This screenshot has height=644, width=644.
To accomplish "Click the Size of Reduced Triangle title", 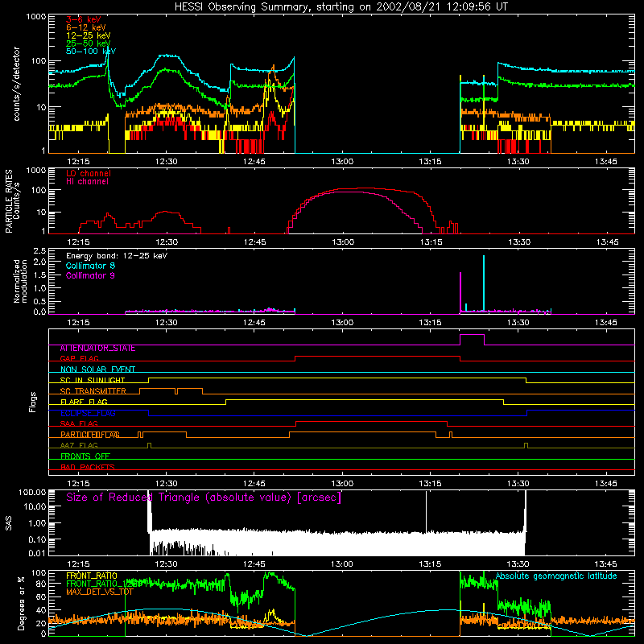I will [204, 497].
